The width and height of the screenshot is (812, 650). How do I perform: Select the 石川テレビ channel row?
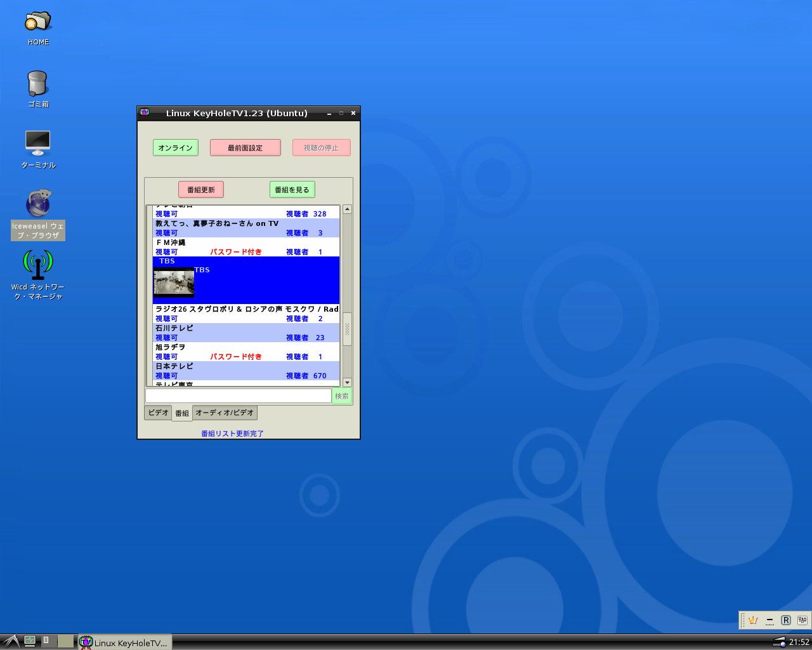(246, 333)
